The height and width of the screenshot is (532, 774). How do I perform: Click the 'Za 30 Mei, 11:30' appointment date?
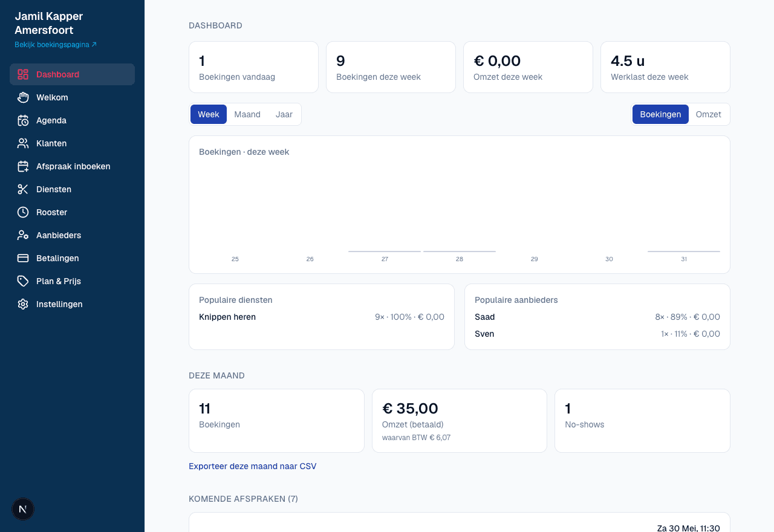[689, 528]
